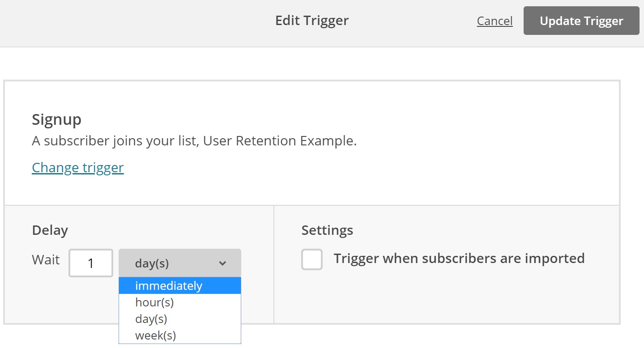Click the Delay section label
The width and height of the screenshot is (644, 348).
[49, 230]
